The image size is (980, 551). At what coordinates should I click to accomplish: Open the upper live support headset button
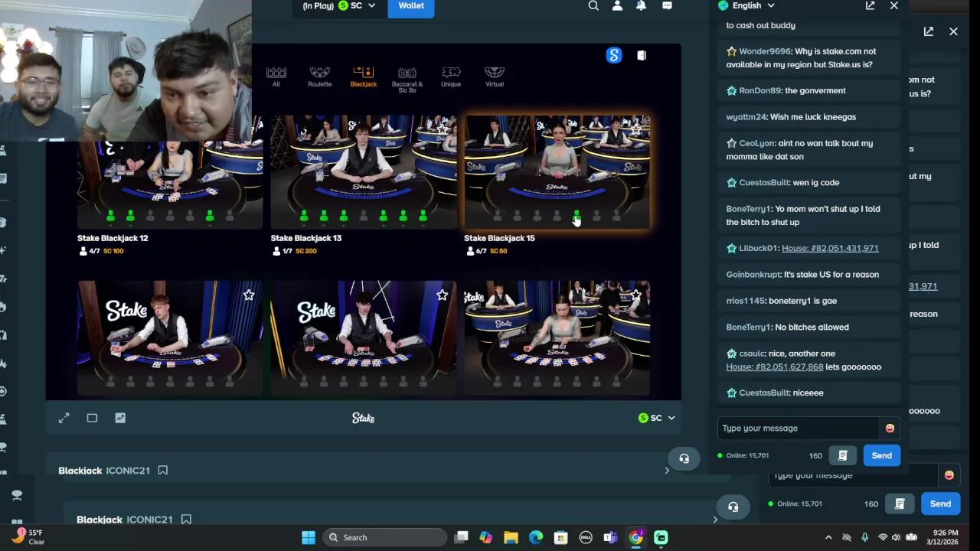(x=684, y=458)
